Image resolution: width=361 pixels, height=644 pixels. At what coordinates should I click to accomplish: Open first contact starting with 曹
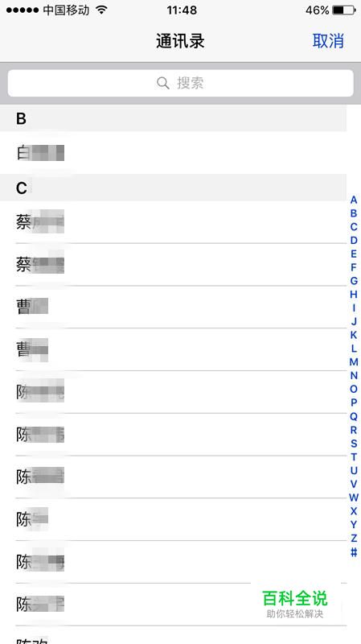pyautogui.click(x=173, y=307)
